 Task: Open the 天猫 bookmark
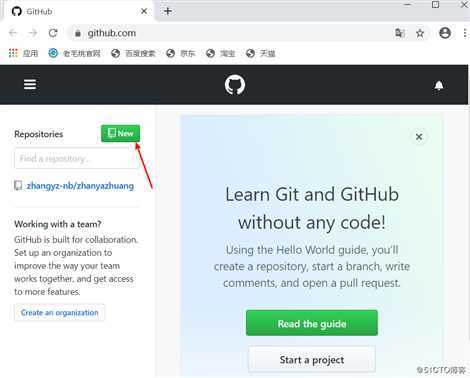click(x=260, y=53)
